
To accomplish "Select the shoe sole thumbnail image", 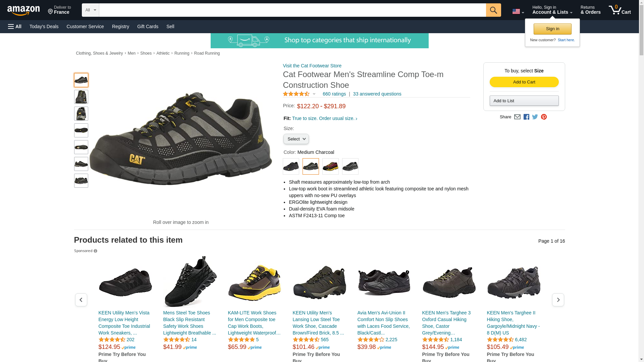I will 81,130.
